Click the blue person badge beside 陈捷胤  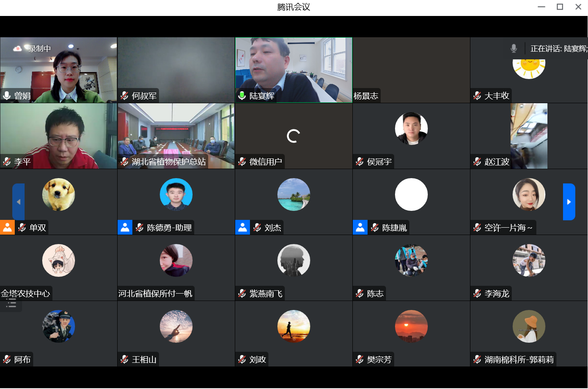(360, 228)
